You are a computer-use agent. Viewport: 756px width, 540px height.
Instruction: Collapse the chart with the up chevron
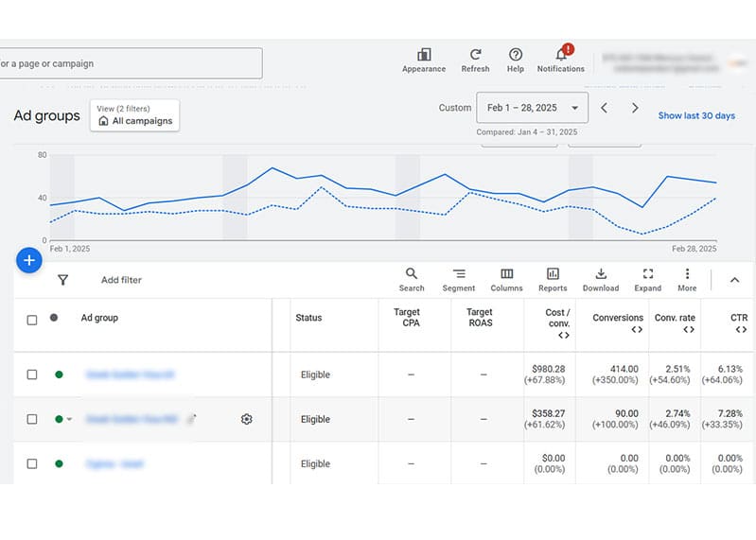click(734, 280)
